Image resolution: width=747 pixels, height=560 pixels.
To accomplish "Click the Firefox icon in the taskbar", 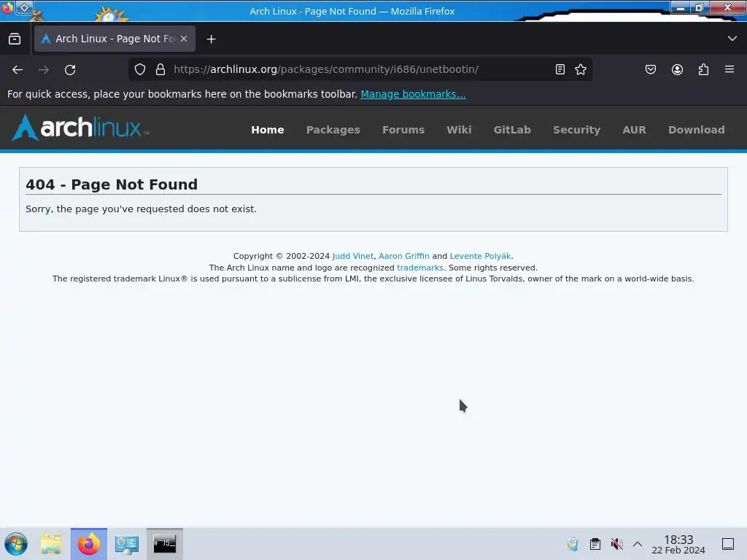I will click(89, 544).
